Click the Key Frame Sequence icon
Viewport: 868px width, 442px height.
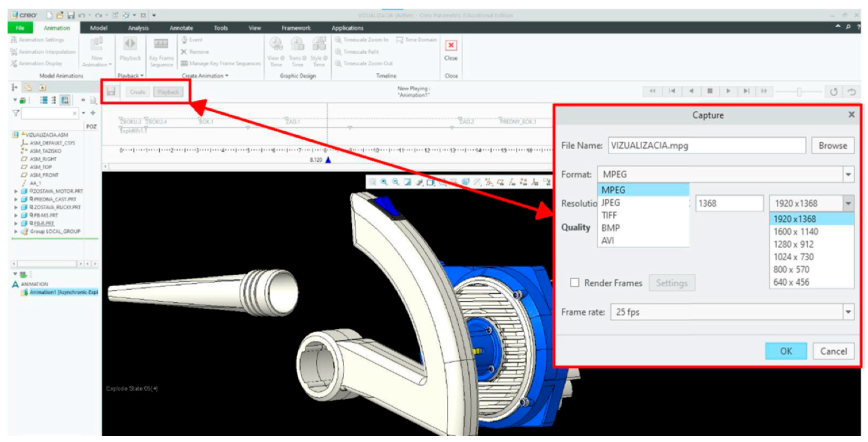click(x=161, y=44)
